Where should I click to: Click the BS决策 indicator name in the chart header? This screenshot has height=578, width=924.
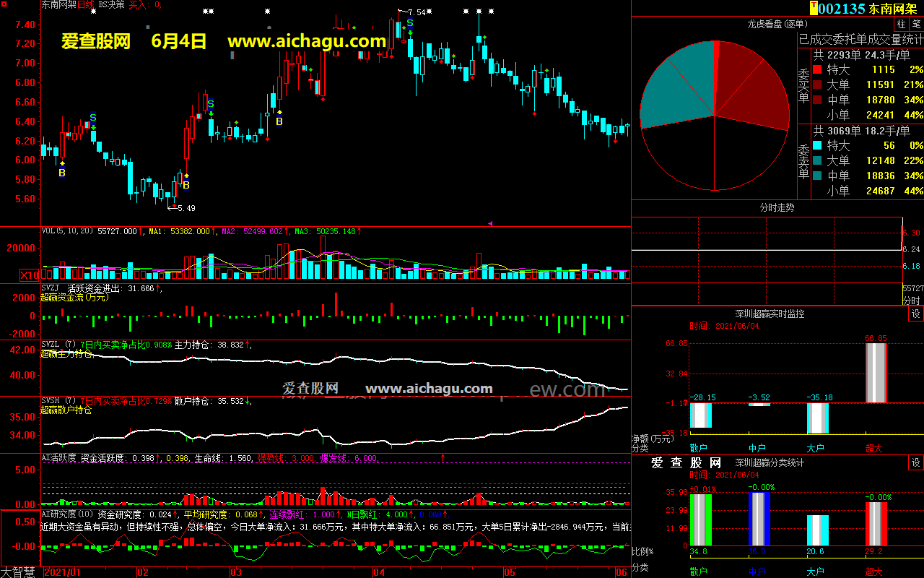click(111, 4)
